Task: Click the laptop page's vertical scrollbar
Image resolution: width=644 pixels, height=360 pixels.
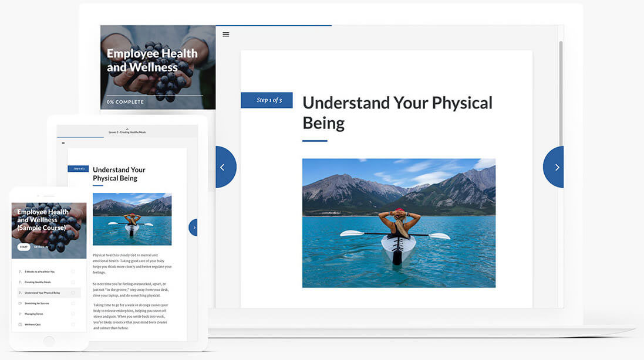Action: point(561,94)
